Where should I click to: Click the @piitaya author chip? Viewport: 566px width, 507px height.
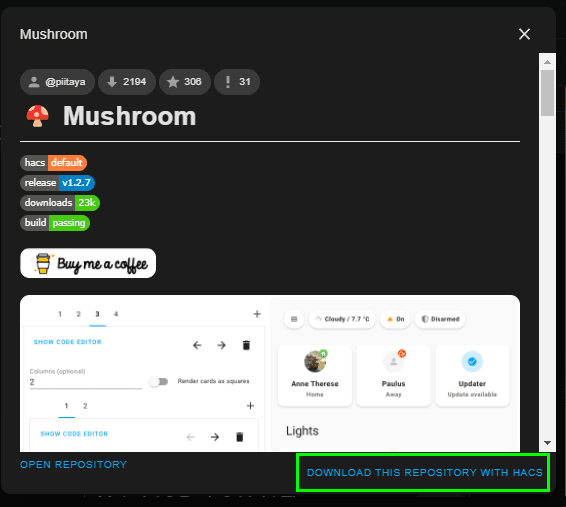[x=57, y=82]
